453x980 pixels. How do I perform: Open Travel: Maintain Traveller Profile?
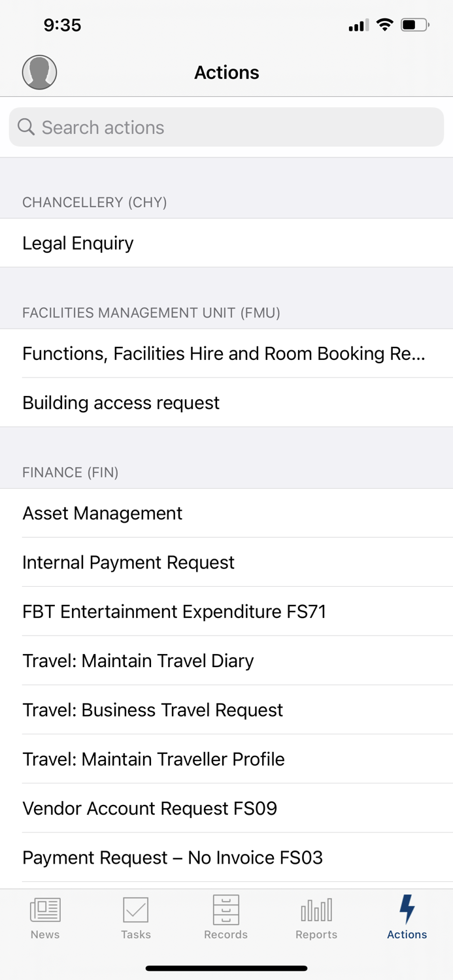coord(153,759)
